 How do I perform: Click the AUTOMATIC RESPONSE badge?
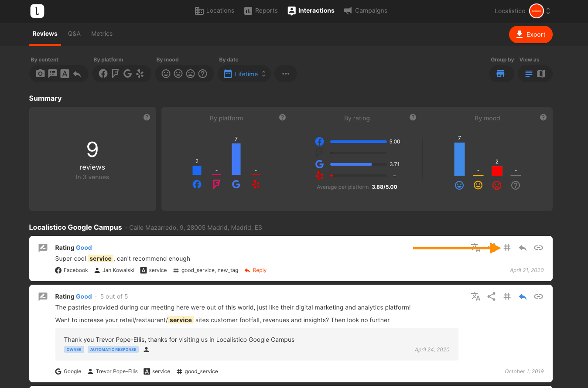pos(113,350)
